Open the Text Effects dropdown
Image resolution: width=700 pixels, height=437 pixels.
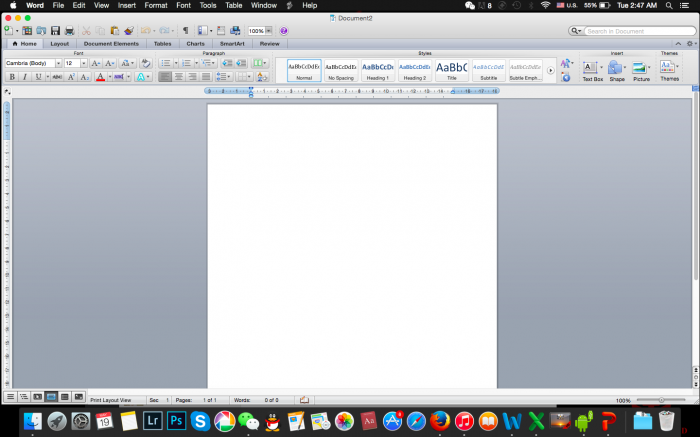pyautogui.click(x=143, y=77)
